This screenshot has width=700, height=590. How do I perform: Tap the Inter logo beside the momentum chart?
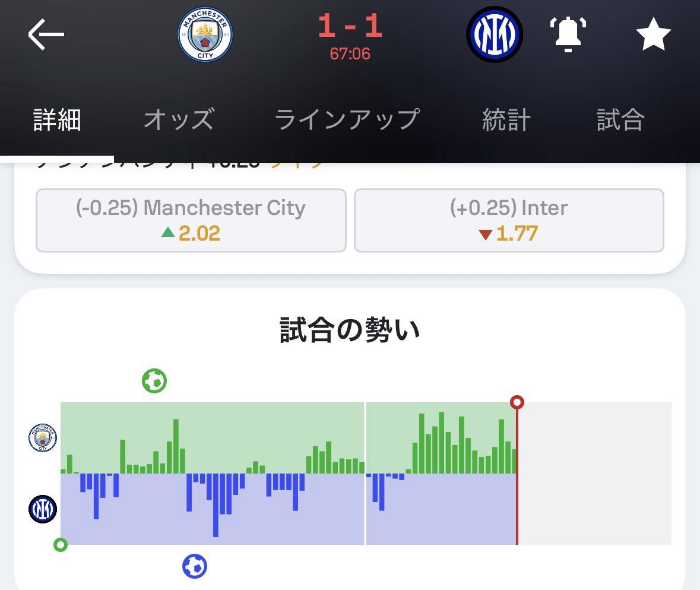tap(43, 509)
